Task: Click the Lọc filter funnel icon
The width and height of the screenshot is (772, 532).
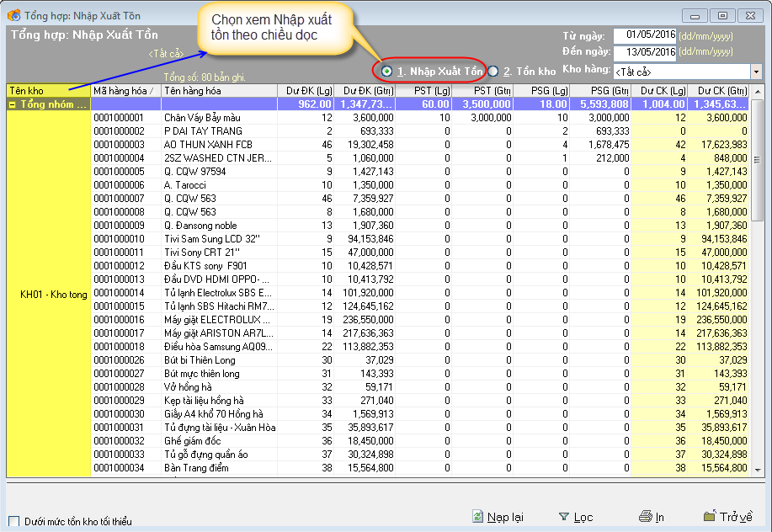Action: click(x=564, y=517)
